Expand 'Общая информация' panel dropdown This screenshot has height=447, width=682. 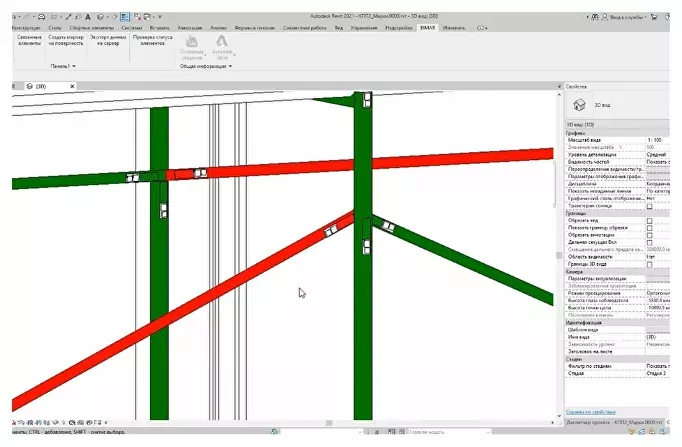pos(205,66)
